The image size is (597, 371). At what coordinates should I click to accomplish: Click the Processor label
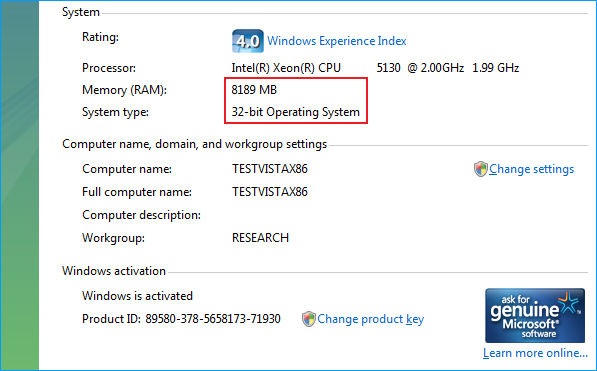(109, 68)
